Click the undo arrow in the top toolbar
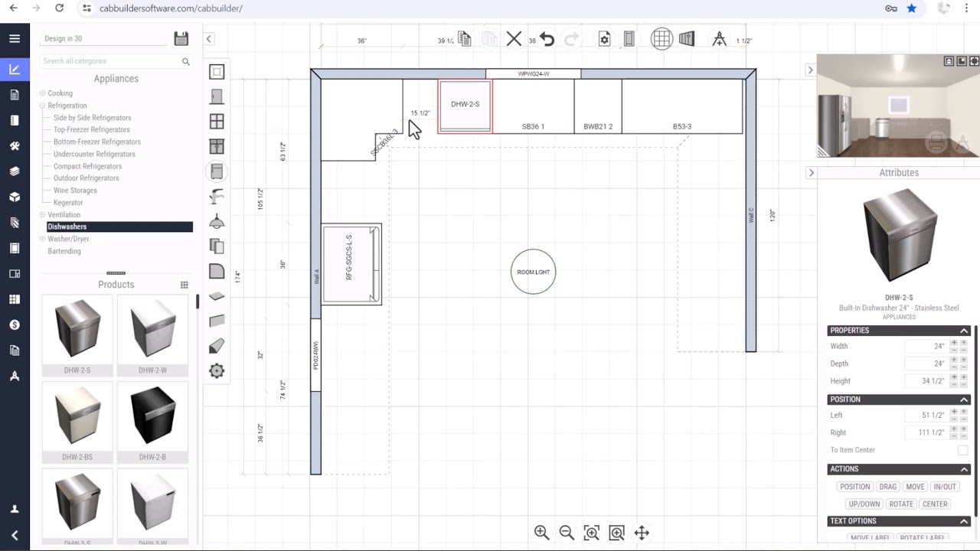 [x=547, y=39]
